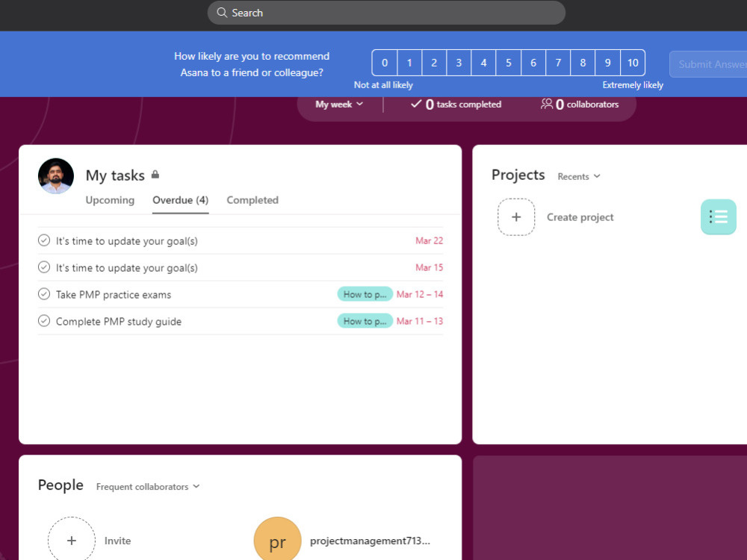Rate recommendation as 2
This screenshot has height=560, width=747.
(x=434, y=63)
